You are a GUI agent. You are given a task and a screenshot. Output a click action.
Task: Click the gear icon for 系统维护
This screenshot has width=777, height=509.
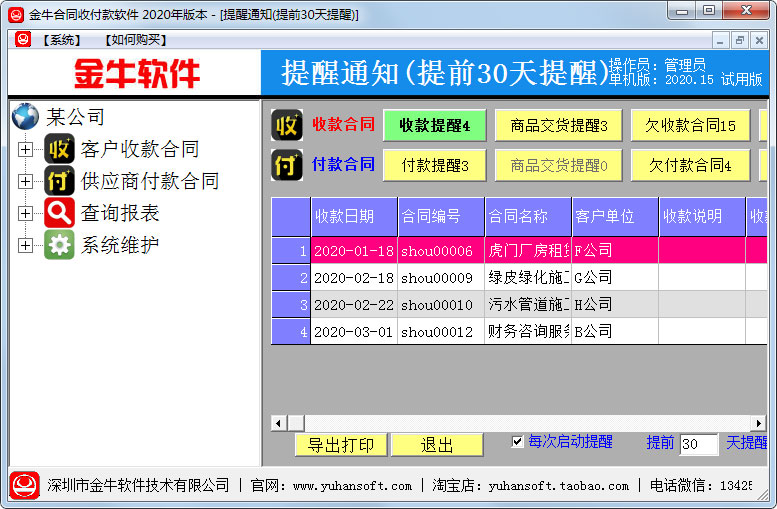point(59,245)
